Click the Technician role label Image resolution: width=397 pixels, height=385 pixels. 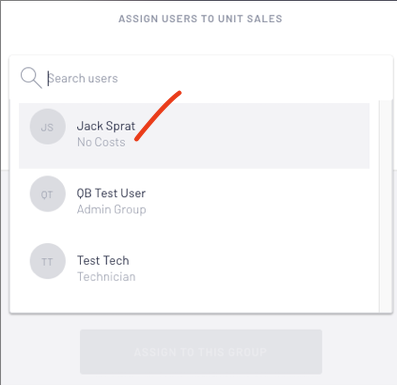point(106,277)
